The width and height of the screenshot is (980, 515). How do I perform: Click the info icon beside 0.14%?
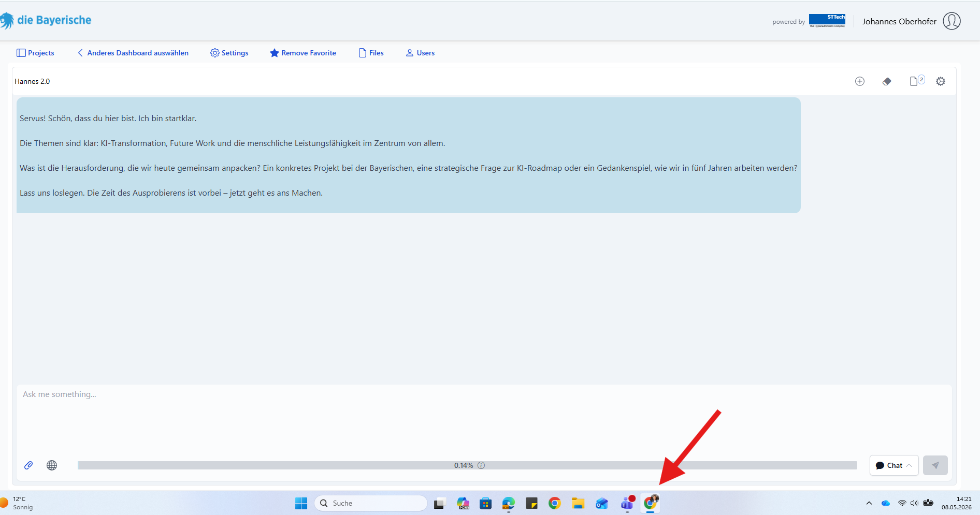pyautogui.click(x=481, y=465)
